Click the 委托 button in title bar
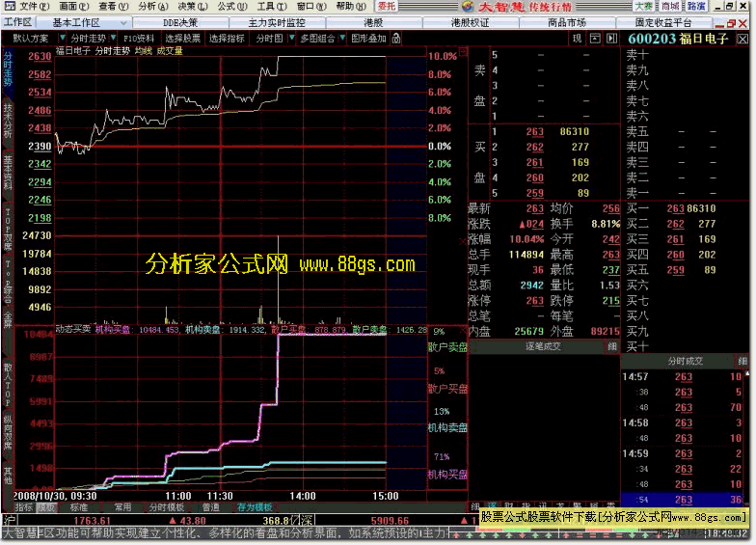The image size is (756, 545). (386, 6)
